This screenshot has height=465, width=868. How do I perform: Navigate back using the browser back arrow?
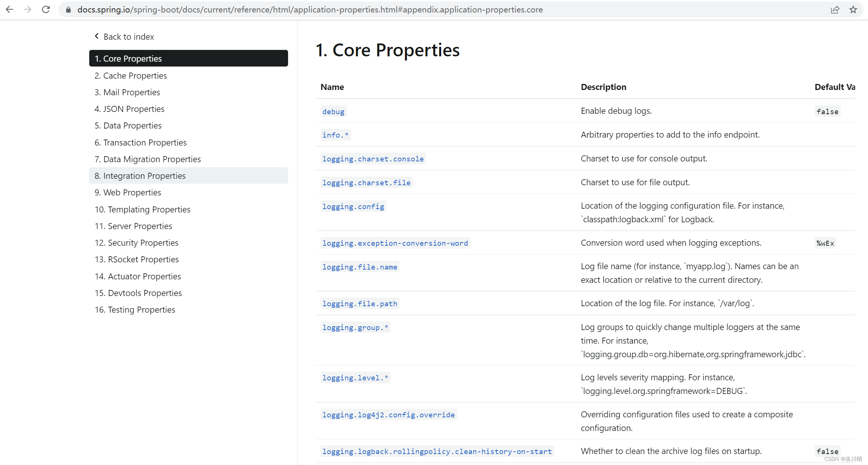pos(9,9)
